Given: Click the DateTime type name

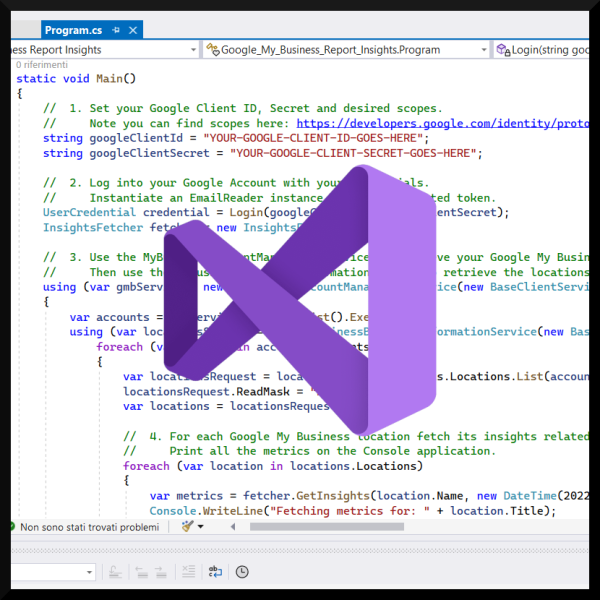Looking at the screenshot, I should pos(530,496).
